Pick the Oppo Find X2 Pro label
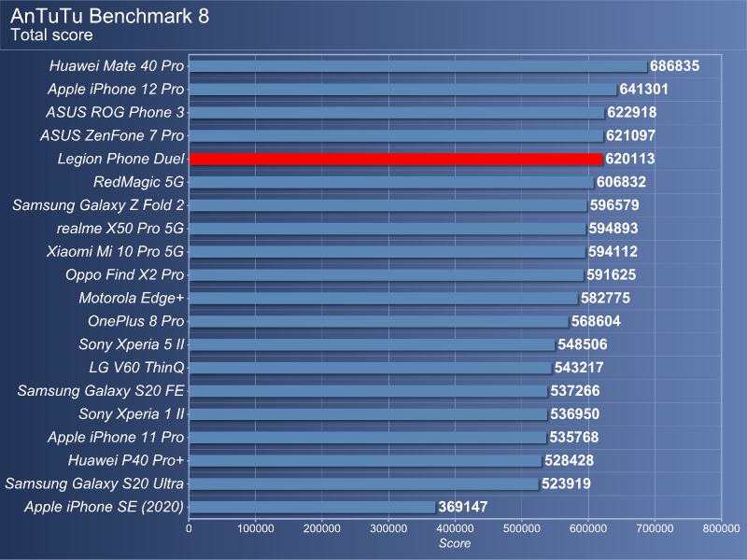This screenshot has width=747, height=560. 125,274
